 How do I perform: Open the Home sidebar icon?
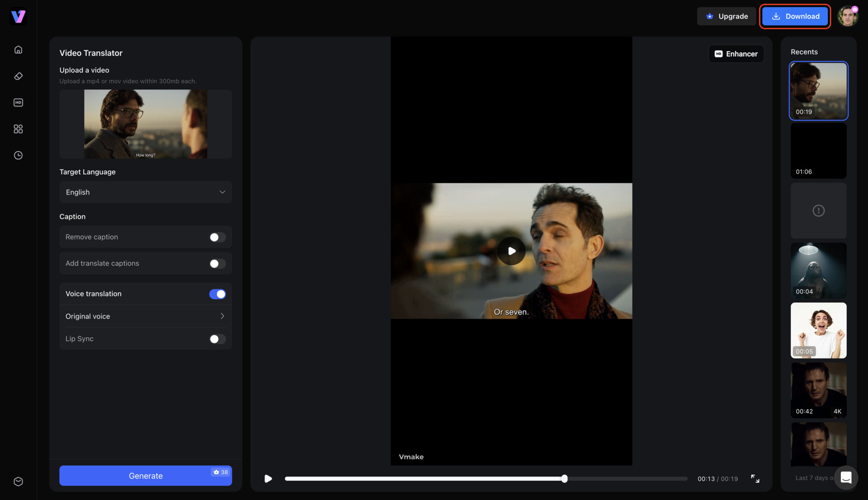(18, 50)
